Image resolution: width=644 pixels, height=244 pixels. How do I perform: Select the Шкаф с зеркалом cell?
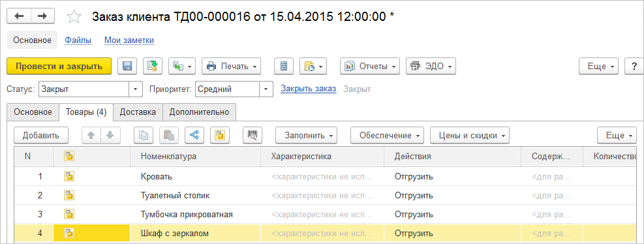[196, 234]
